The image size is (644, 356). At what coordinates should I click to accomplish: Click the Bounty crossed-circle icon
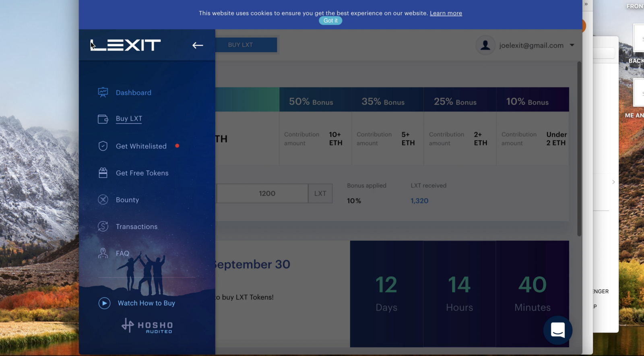[x=103, y=199]
